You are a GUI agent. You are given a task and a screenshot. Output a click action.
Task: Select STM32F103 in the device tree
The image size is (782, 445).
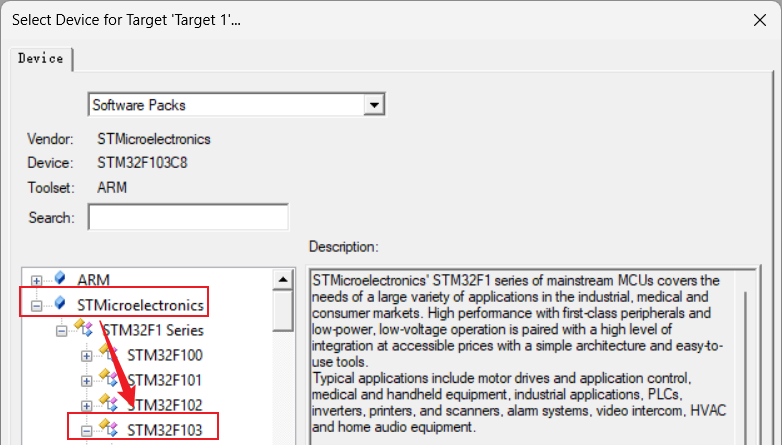tap(165, 430)
